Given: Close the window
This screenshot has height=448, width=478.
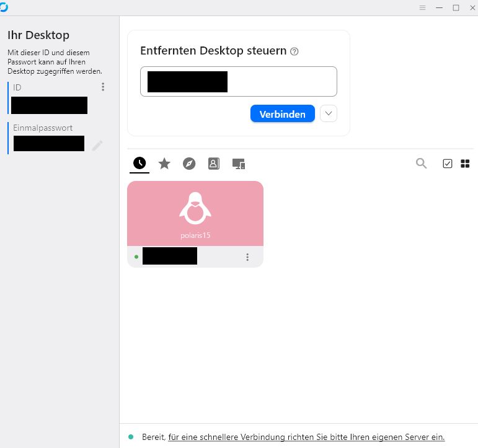Looking at the screenshot, I should coord(472,8).
